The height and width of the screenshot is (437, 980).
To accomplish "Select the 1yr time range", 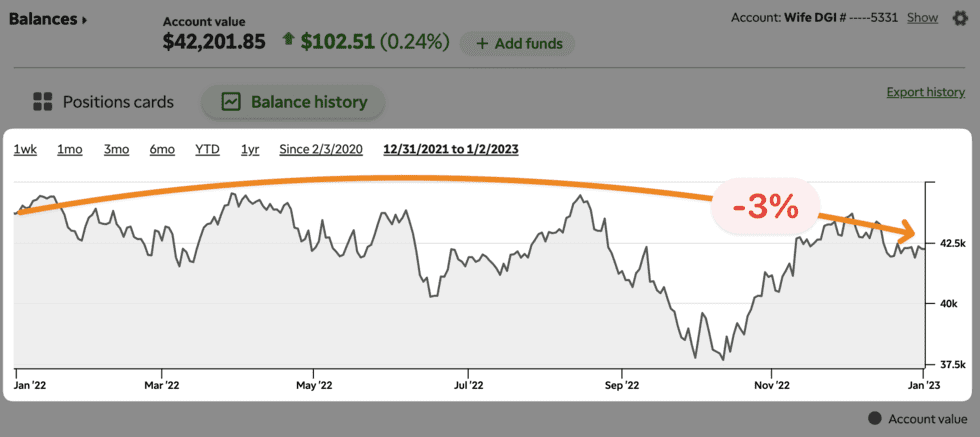I will tap(250, 149).
